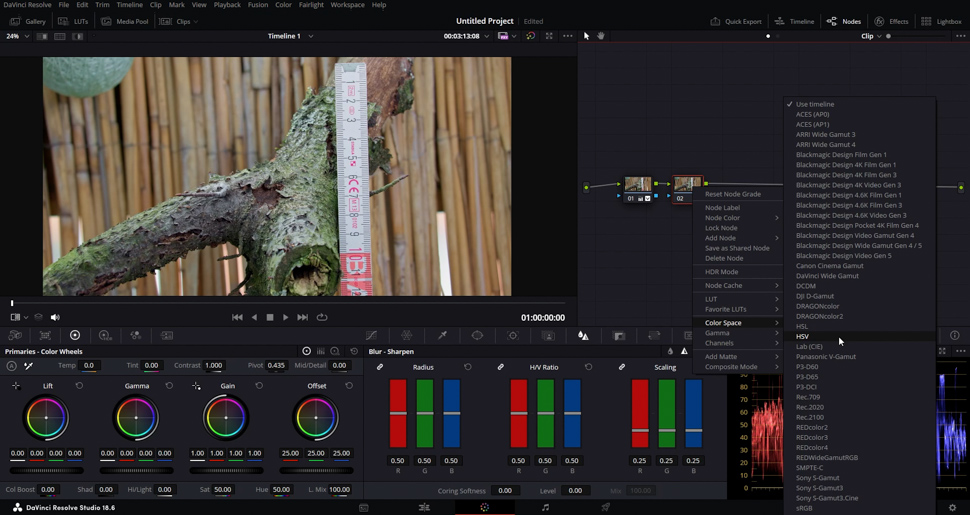Open the Camera Raw palette
The image size is (970, 515).
click(15, 335)
